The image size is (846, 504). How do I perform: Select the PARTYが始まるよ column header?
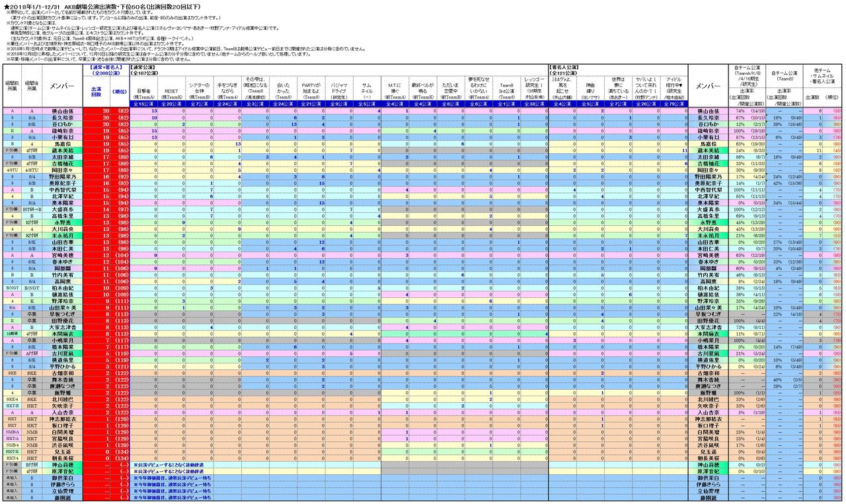[x=311, y=89]
